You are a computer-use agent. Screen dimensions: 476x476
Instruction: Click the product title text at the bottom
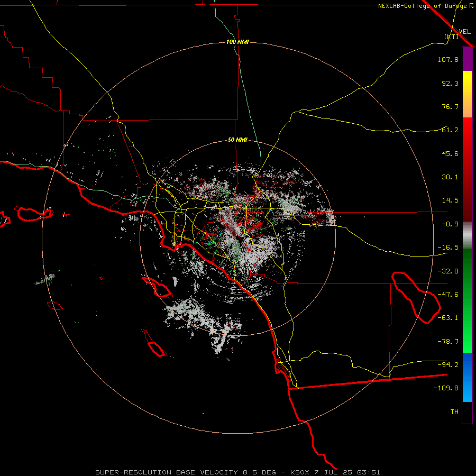pos(237,472)
